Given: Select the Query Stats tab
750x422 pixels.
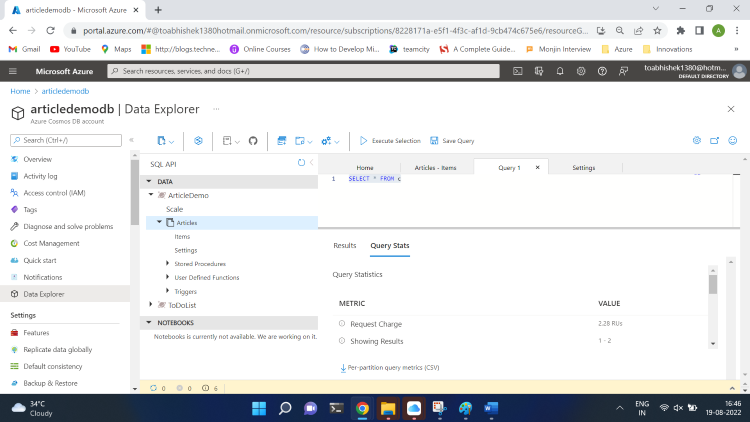Looking at the screenshot, I should click(390, 245).
